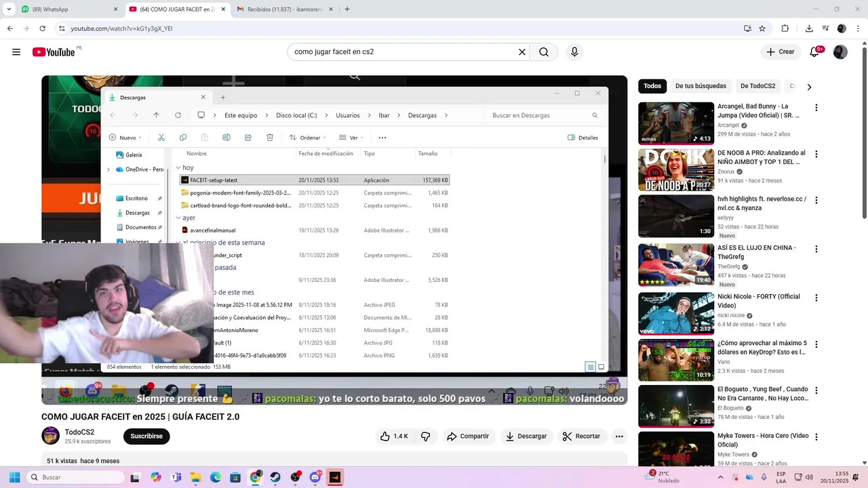The image size is (868, 488).
Task: Start voice search with the microphone
Action: [574, 52]
